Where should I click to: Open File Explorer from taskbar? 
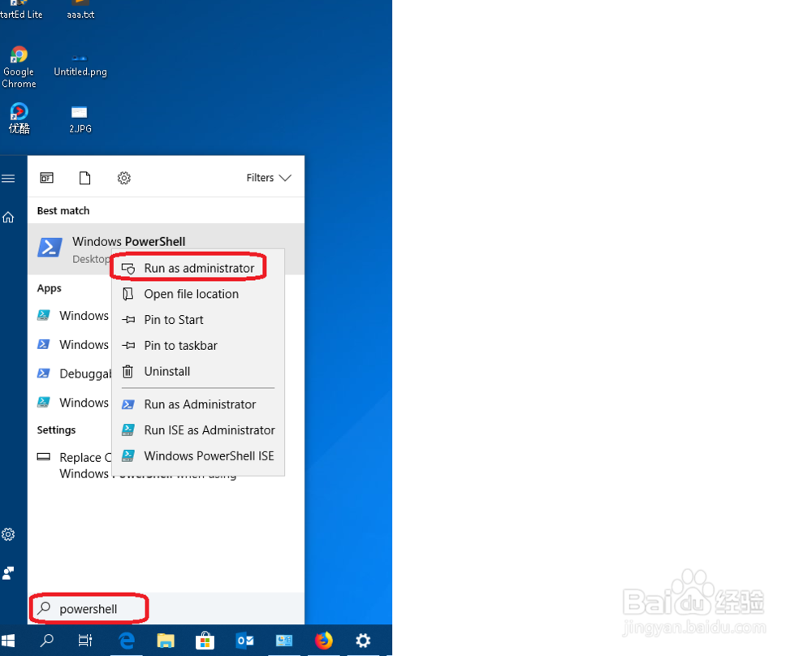point(166,641)
